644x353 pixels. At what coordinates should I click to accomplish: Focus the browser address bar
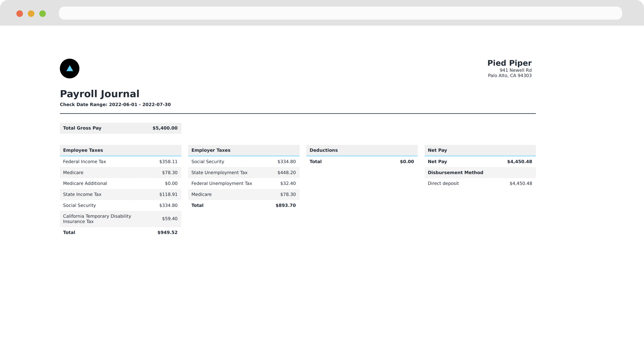[340, 13]
